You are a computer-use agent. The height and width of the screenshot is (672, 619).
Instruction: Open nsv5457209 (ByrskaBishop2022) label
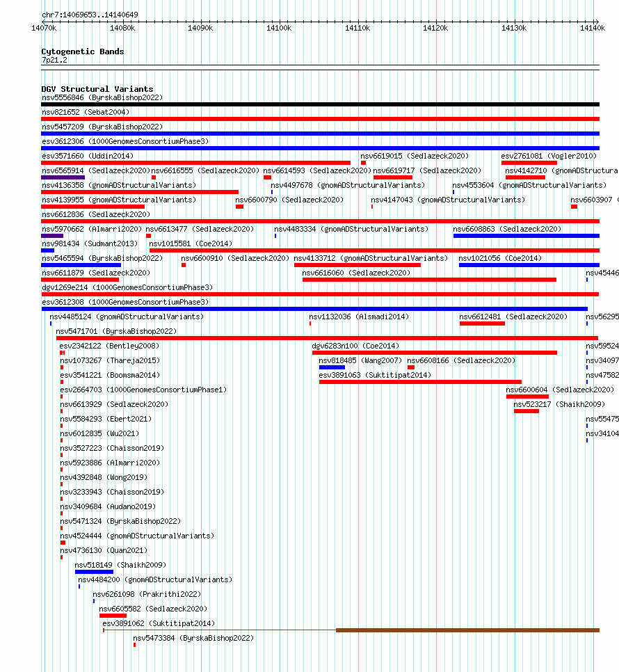pyautogui.click(x=102, y=127)
